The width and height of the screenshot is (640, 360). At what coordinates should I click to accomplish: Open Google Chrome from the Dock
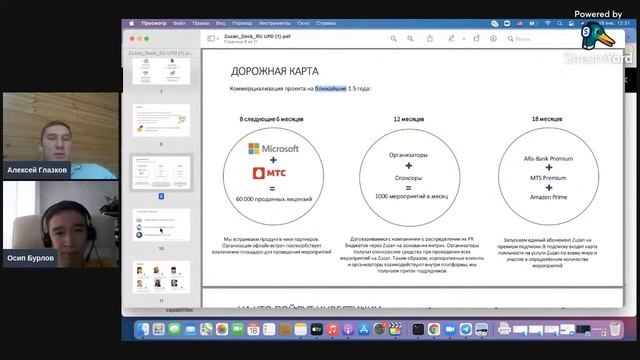tap(434, 329)
